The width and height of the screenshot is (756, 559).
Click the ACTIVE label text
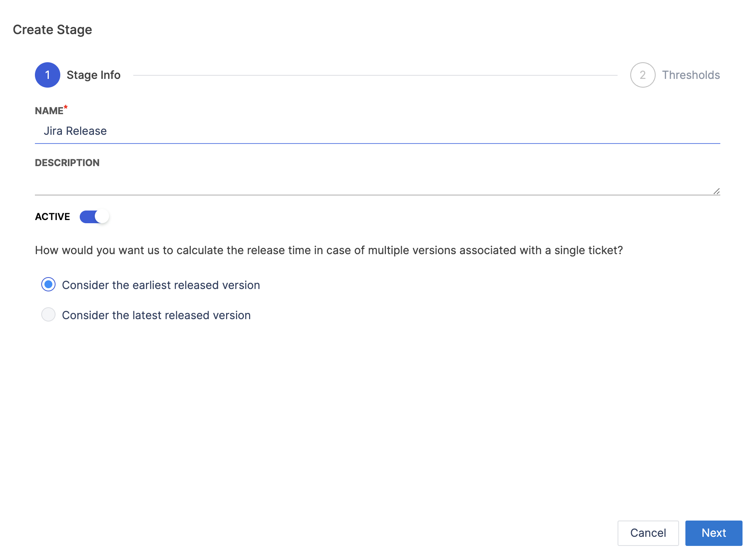(x=52, y=217)
